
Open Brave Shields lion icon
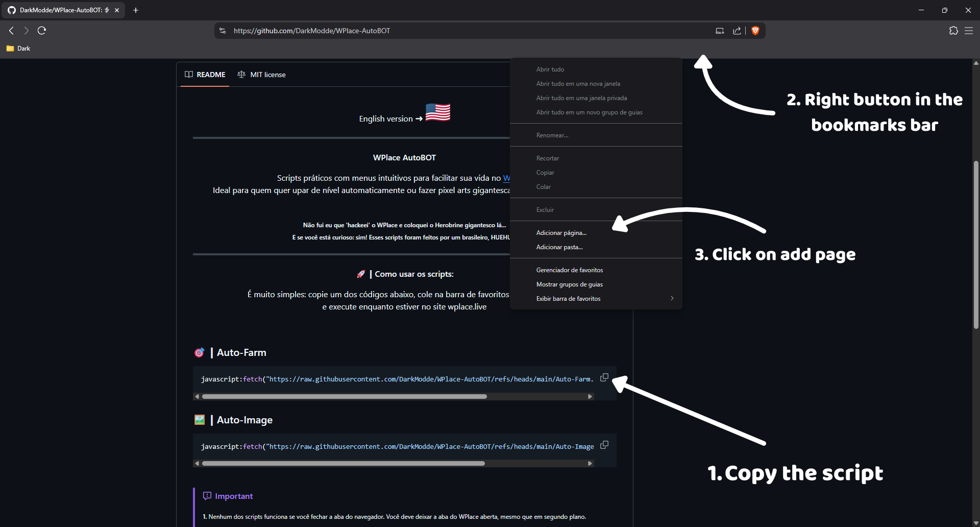click(755, 31)
